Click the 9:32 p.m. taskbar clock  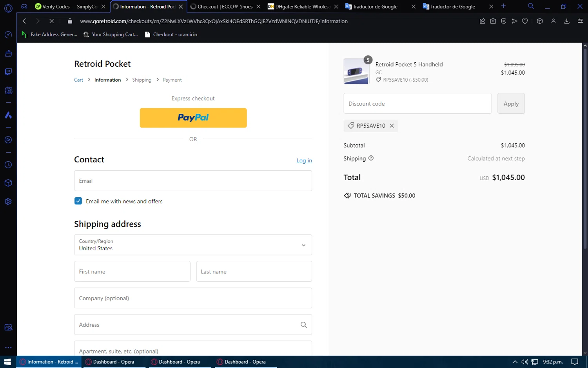click(553, 362)
